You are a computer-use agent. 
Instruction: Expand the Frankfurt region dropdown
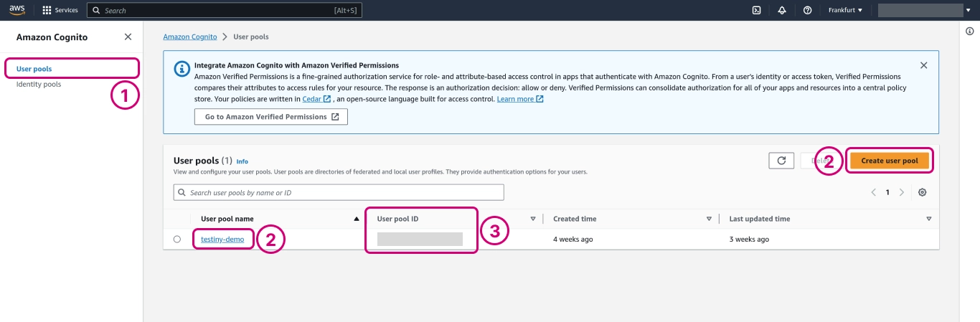(x=845, y=11)
